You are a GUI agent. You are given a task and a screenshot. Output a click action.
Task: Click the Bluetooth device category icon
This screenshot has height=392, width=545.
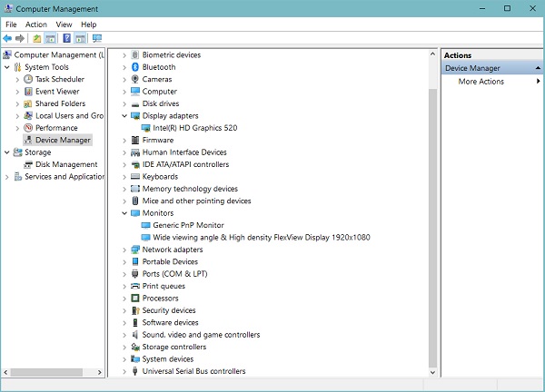(135, 67)
